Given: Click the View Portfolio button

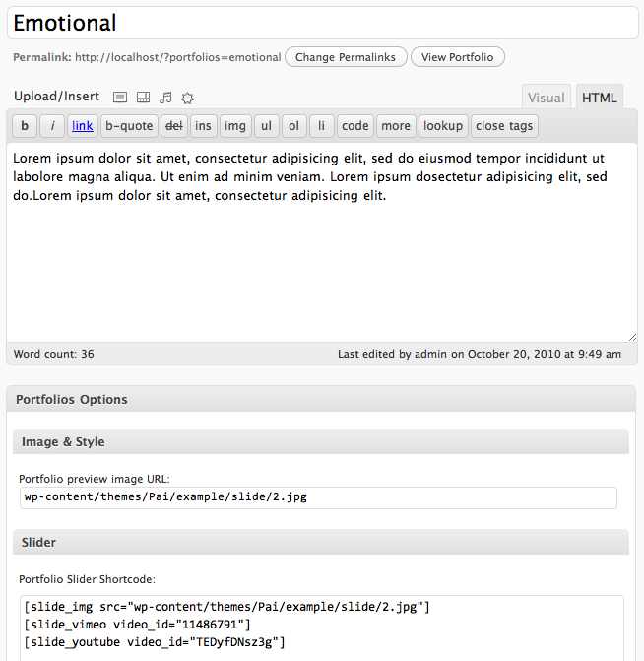Looking at the screenshot, I should click(457, 57).
